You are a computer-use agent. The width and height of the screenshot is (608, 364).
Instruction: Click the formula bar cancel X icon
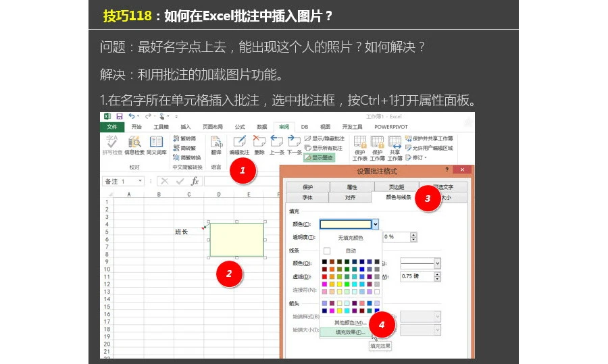coord(165,181)
